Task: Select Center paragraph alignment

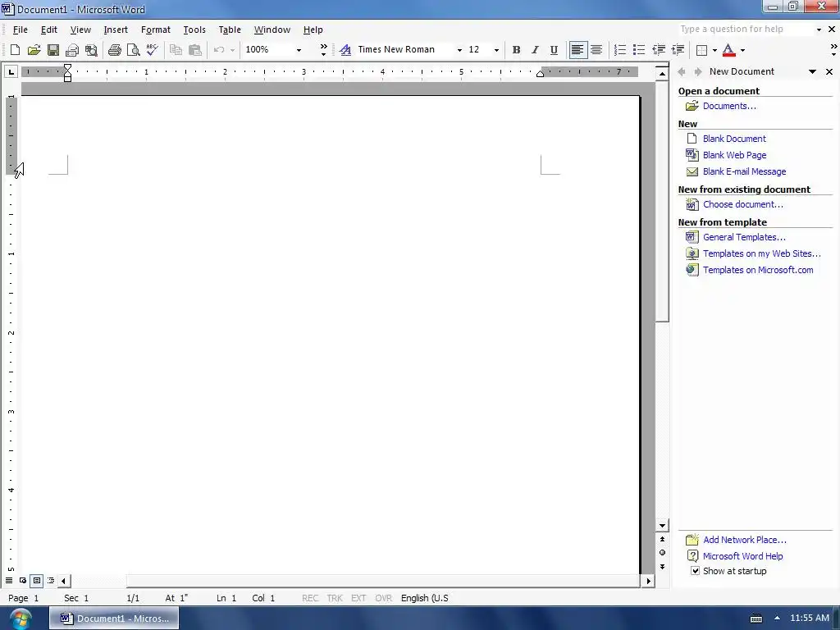Action: click(x=596, y=50)
